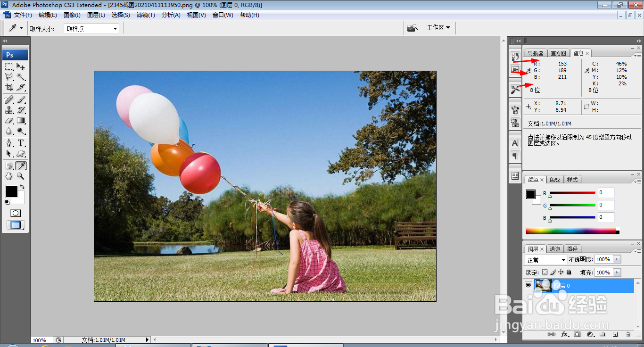This screenshot has height=347, width=644.
Task: Switch to the 通道 tab
Action: tap(555, 249)
